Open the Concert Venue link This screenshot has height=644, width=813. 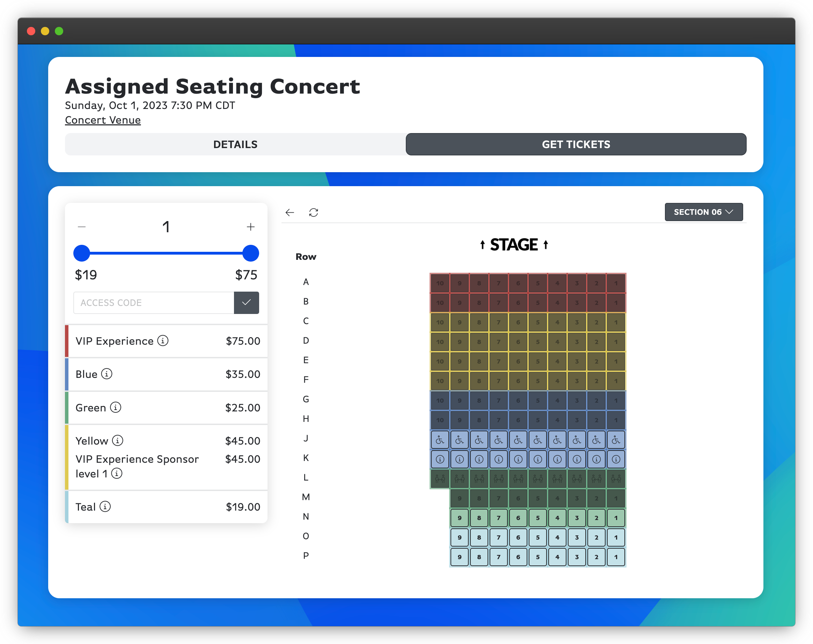(103, 120)
